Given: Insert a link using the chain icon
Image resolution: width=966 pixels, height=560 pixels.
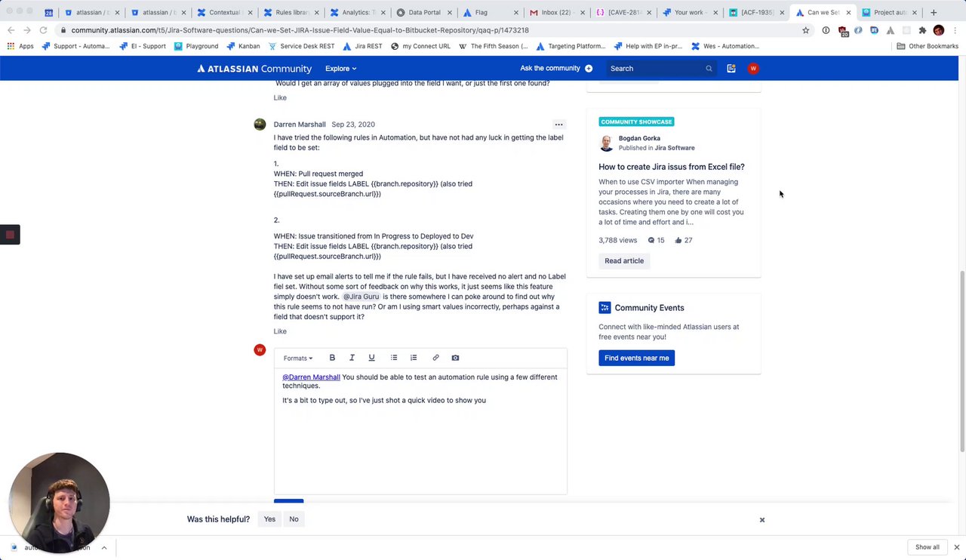Looking at the screenshot, I should pyautogui.click(x=435, y=358).
